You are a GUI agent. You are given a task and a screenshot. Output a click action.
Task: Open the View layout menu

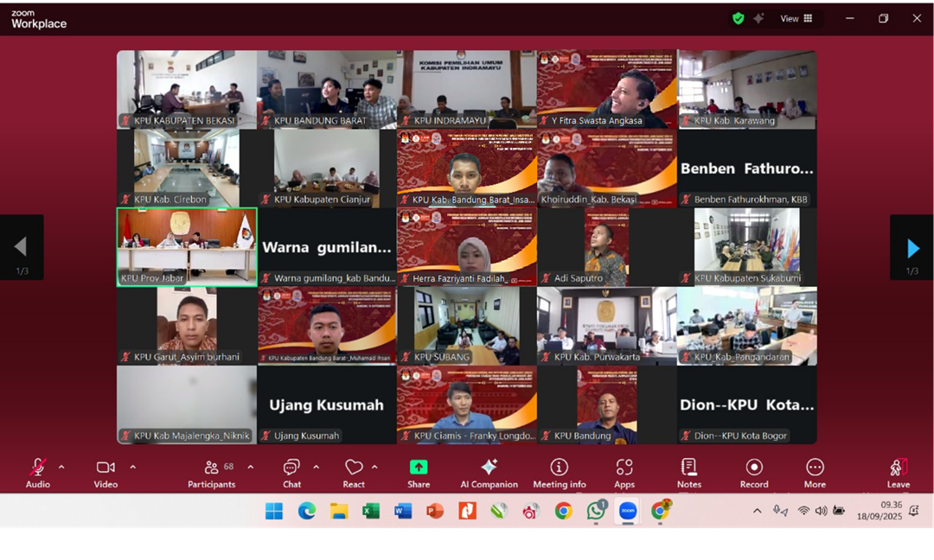[x=796, y=18]
